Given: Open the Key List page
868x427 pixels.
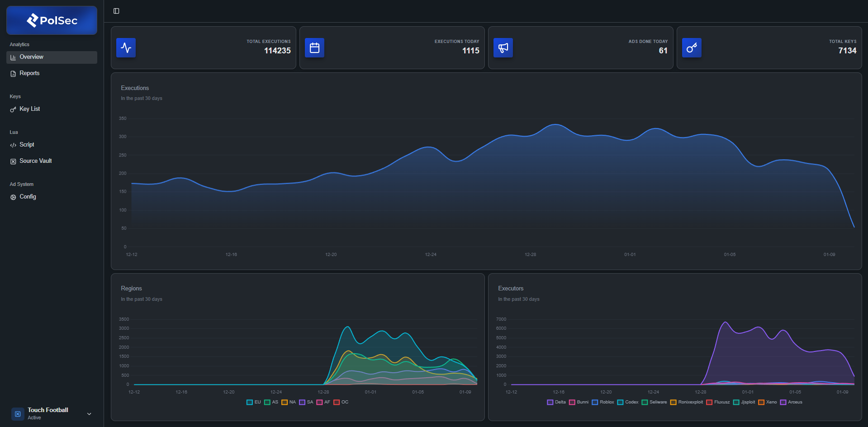Looking at the screenshot, I should point(52,109).
